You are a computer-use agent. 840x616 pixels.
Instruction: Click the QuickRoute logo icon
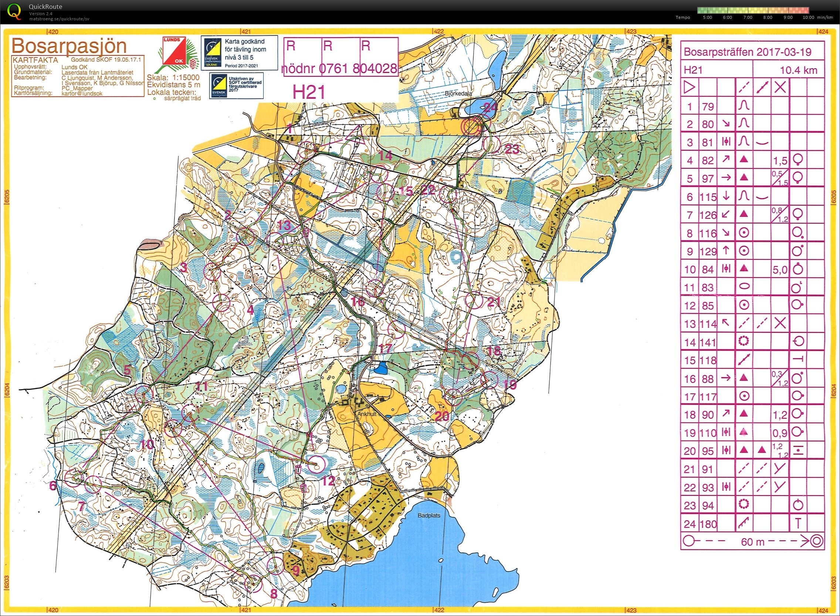(14, 11)
